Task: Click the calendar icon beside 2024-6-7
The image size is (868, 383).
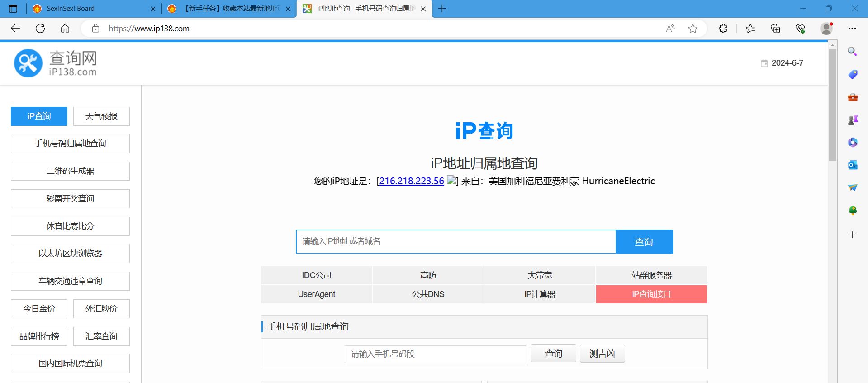Action: coord(764,63)
